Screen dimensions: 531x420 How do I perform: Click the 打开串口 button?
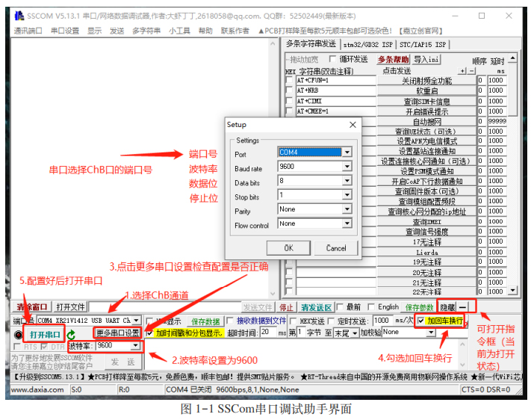pos(45,335)
